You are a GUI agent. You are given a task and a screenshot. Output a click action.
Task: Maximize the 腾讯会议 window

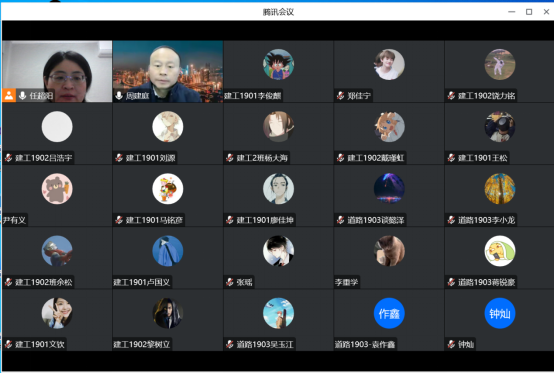click(529, 12)
